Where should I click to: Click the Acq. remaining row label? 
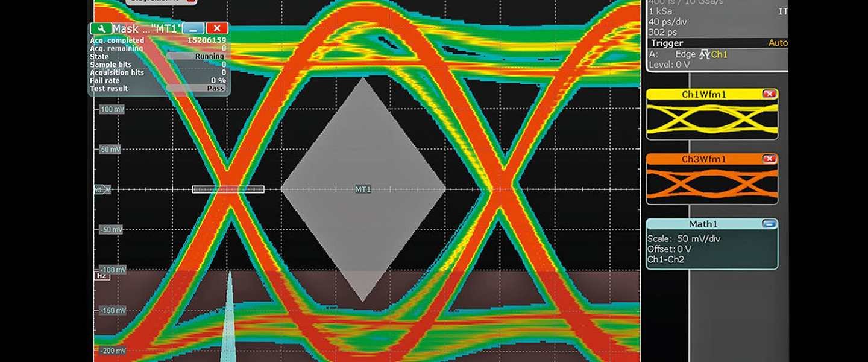pyautogui.click(x=116, y=48)
